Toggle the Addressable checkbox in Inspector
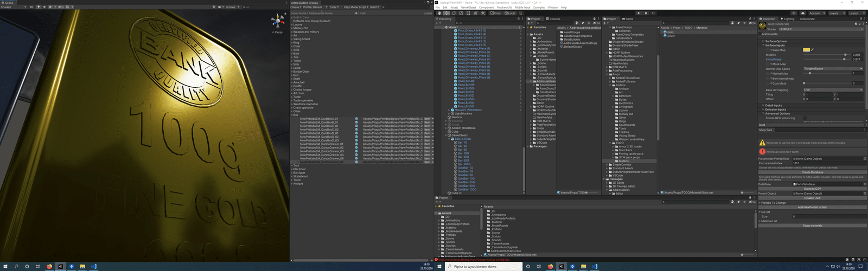 760,34
